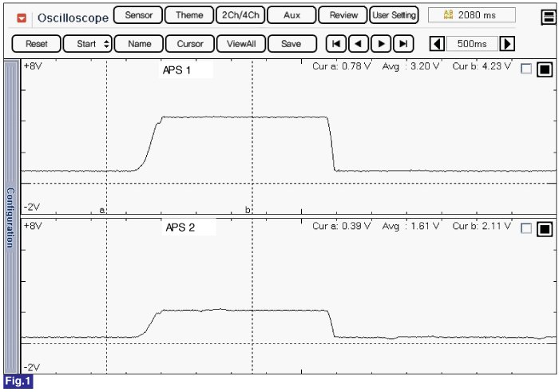Increase time base with right arrow

pos(507,44)
